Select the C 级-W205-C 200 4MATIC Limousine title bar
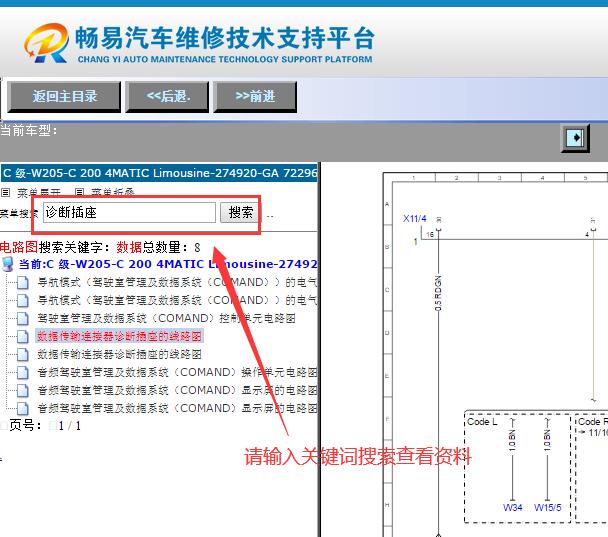This screenshot has height=537, width=608. click(x=159, y=173)
